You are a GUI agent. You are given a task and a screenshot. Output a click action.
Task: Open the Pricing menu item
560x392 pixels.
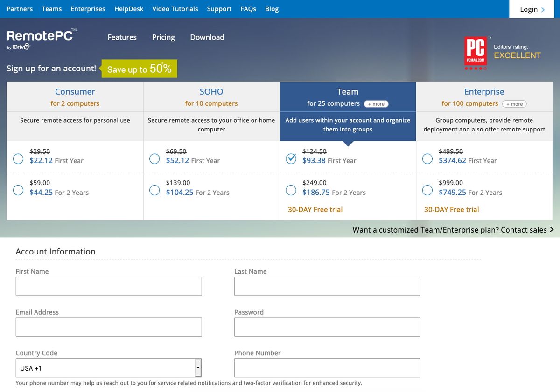coord(163,37)
